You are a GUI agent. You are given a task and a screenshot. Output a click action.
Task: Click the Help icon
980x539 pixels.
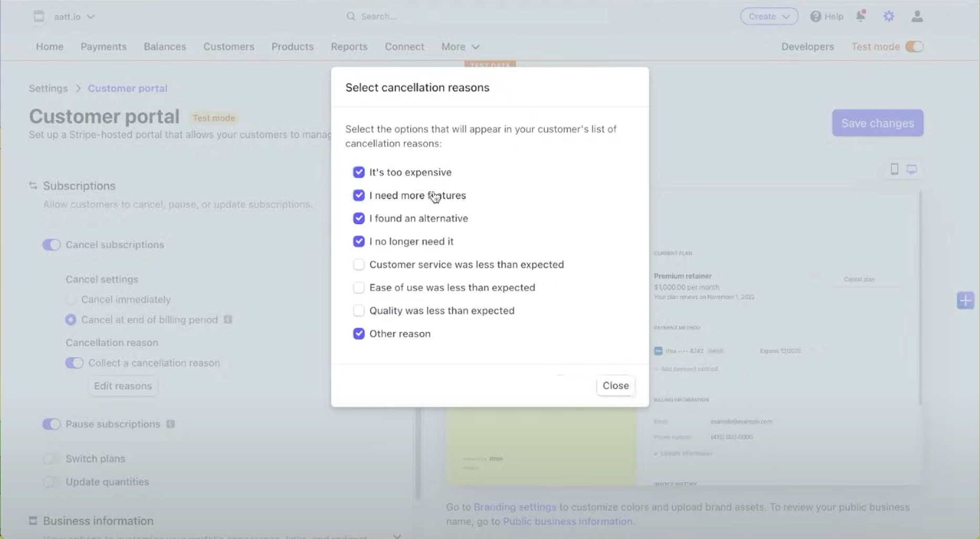[x=815, y=16]
